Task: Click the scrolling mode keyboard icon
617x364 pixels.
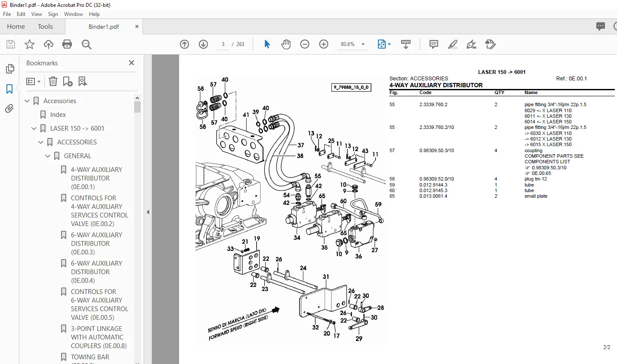Action: coord(405,44)
